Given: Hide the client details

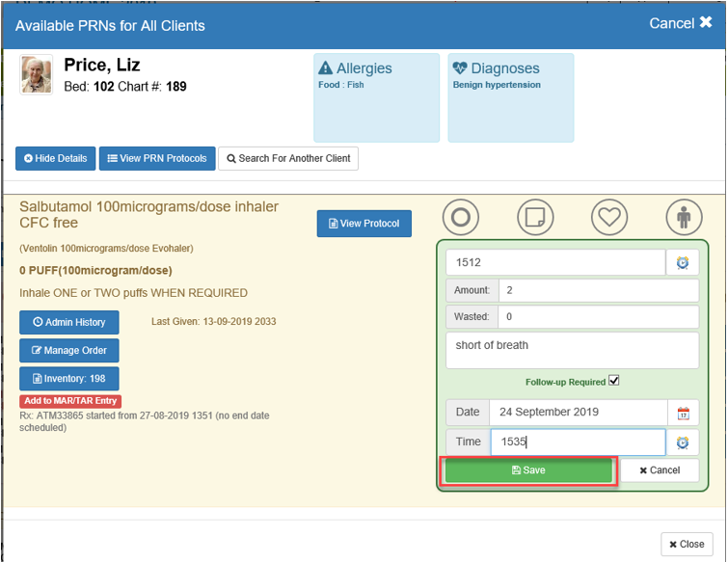Looking at the screenshot, I should point(55,158).
